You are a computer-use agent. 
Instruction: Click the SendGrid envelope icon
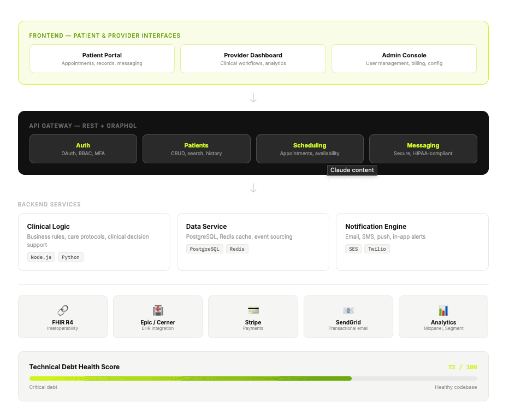click(x=348, y=310)
